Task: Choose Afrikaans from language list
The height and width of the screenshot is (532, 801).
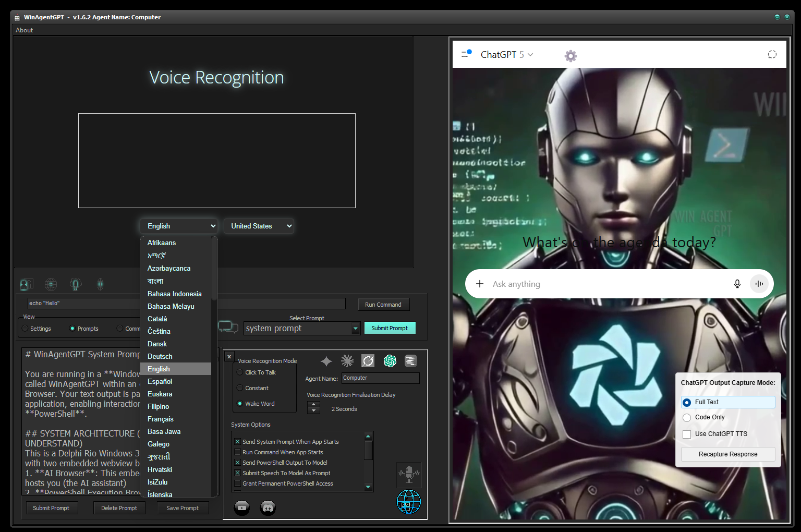Action: pyautogui.click(x=176, y=243)
